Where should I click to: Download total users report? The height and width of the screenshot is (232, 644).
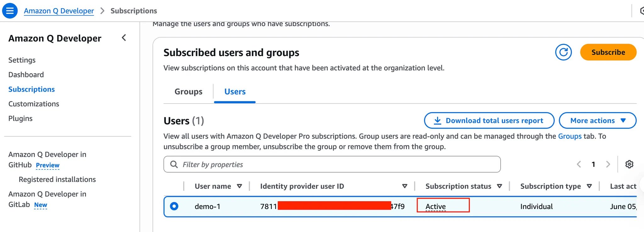[x=489, y=121]
